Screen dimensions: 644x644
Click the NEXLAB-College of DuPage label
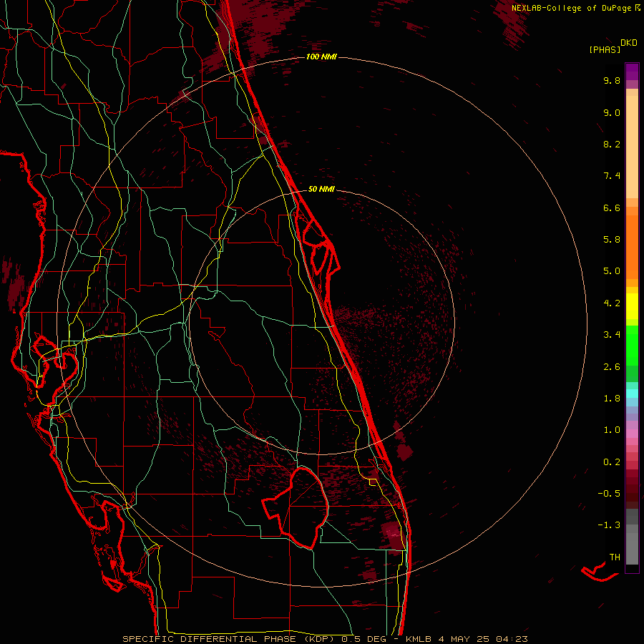[571, 8]
